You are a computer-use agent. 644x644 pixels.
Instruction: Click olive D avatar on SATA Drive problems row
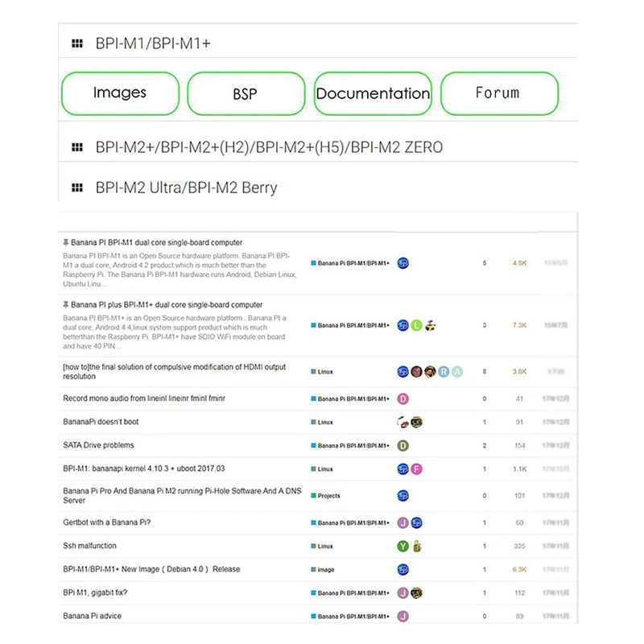pos(403,445)
